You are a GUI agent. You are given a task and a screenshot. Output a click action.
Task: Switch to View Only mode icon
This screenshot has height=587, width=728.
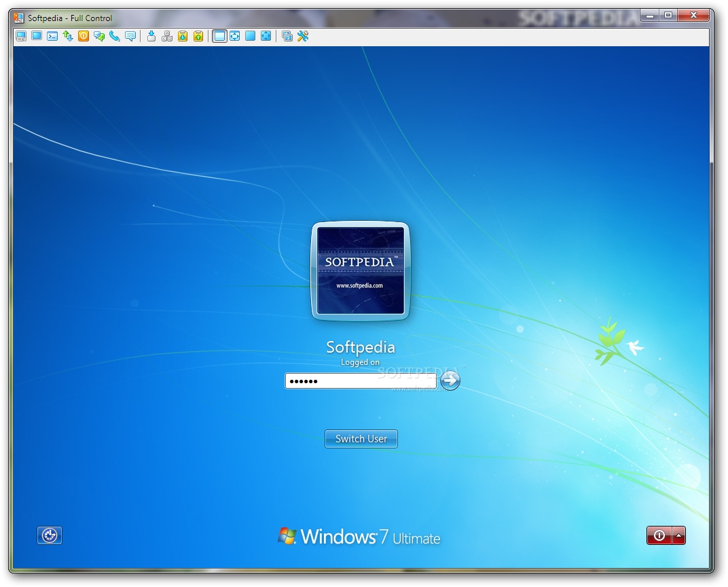[37, 36]
